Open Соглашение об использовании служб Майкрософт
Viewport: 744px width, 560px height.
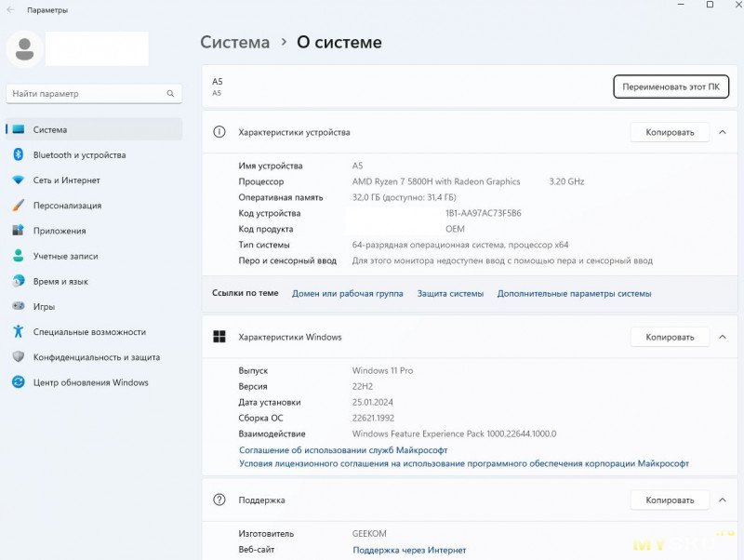343,450
